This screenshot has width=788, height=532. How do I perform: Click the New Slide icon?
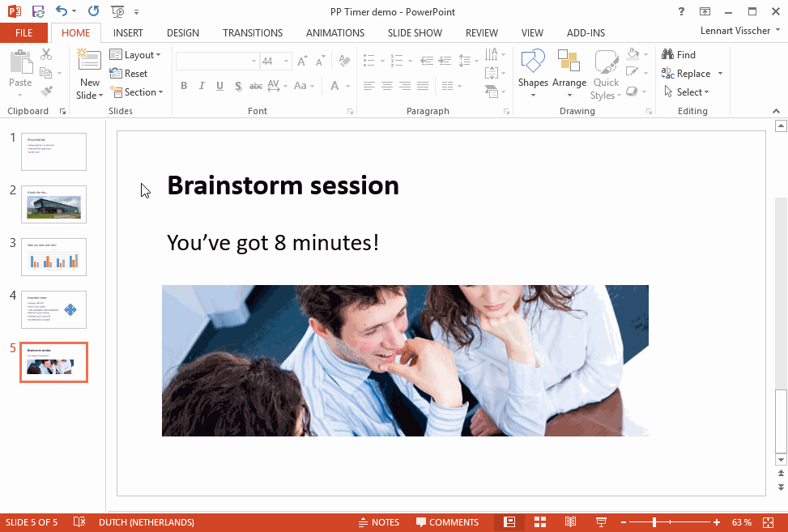click(x=89, y=60)
